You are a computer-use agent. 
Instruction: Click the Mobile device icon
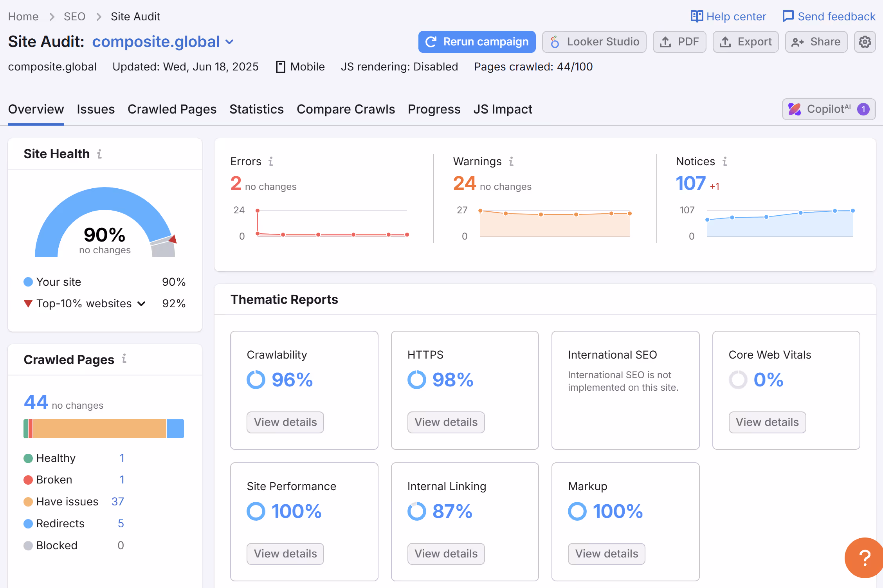280,67
